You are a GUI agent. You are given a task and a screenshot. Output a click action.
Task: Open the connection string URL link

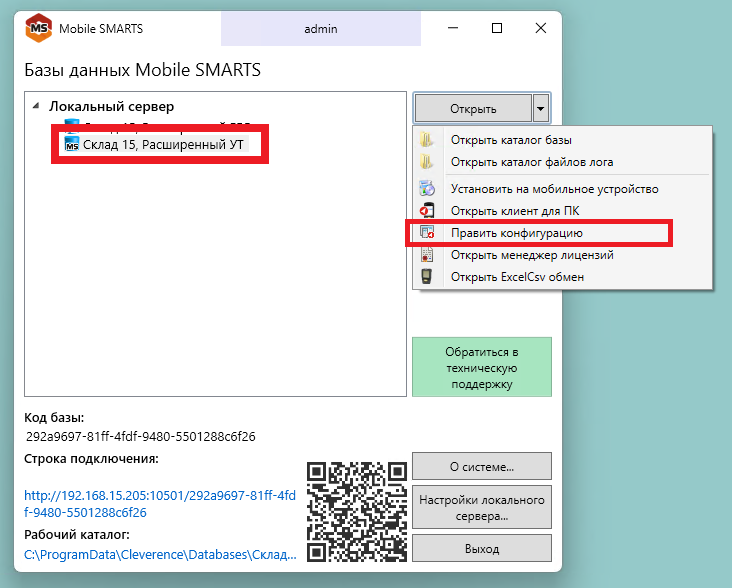pyautogui.click(x=160, y=503)
